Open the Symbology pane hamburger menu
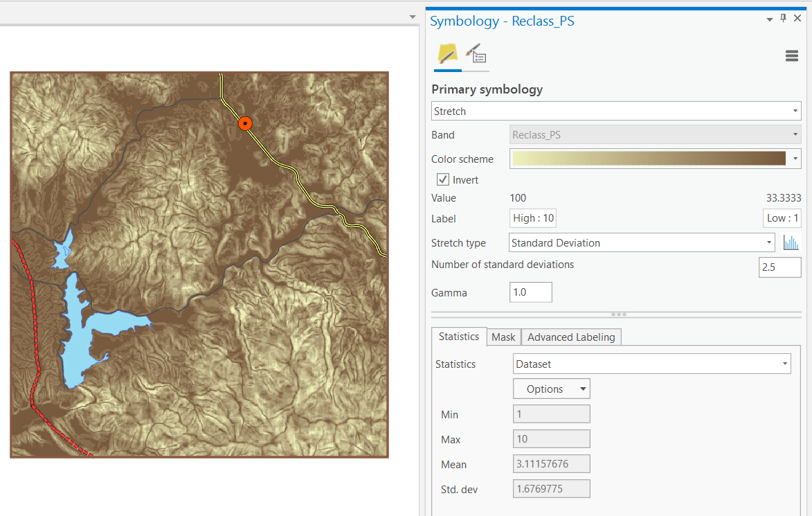This screenshot has width=812, height=516. tap(792, 56)
